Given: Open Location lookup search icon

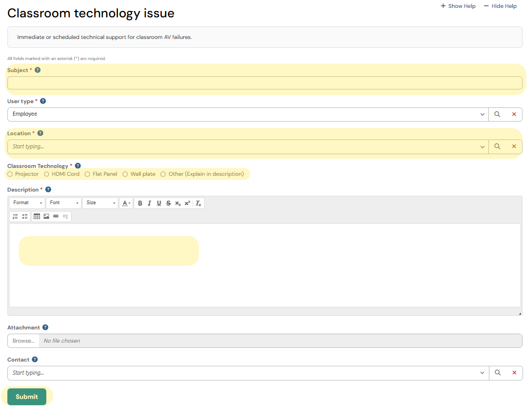Looking at the screenshot, I should 497,146.
